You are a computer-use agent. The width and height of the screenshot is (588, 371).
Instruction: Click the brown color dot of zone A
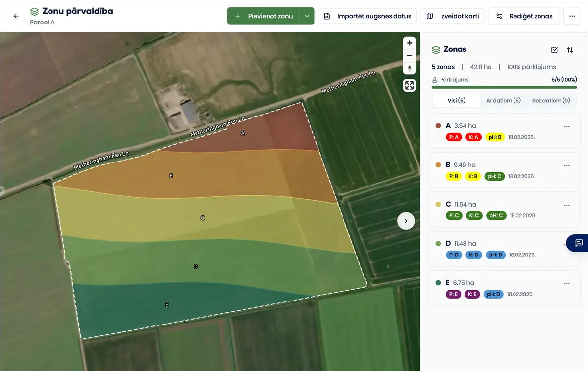[438, 126]
